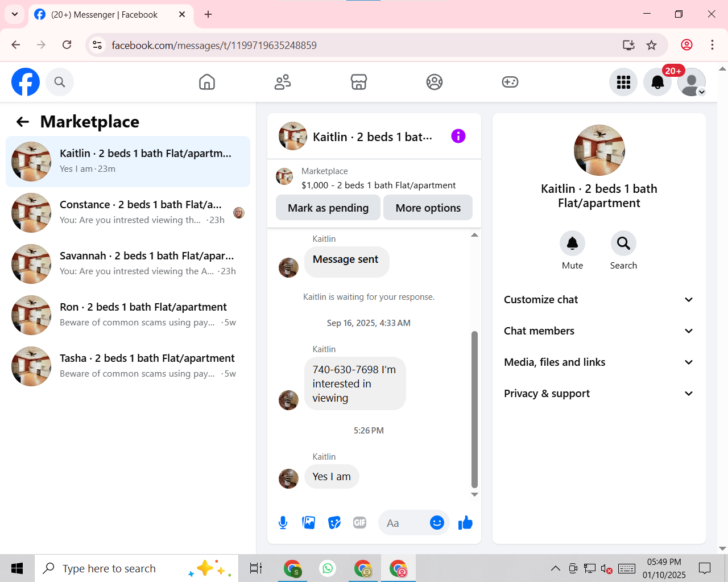Open the Gaming controller icon

pos(510,82)
